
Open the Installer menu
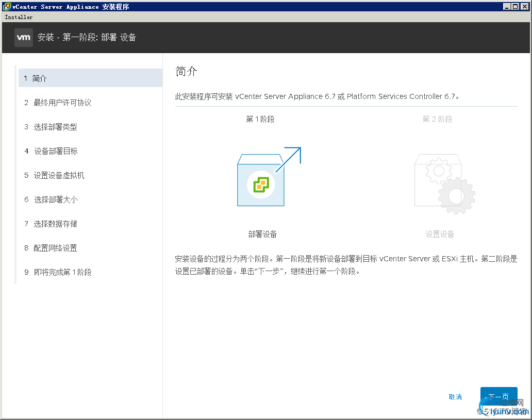click(x=19, y=17)
